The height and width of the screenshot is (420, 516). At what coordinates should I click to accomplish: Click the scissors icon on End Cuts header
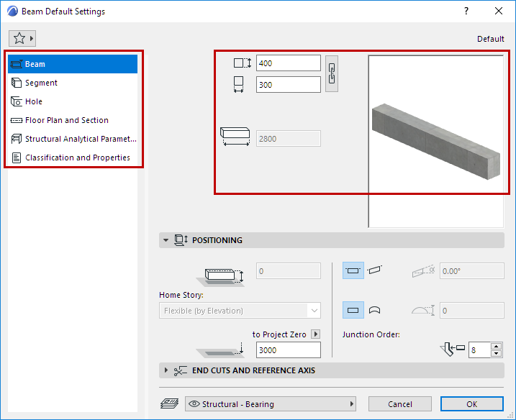click(181, 371)
